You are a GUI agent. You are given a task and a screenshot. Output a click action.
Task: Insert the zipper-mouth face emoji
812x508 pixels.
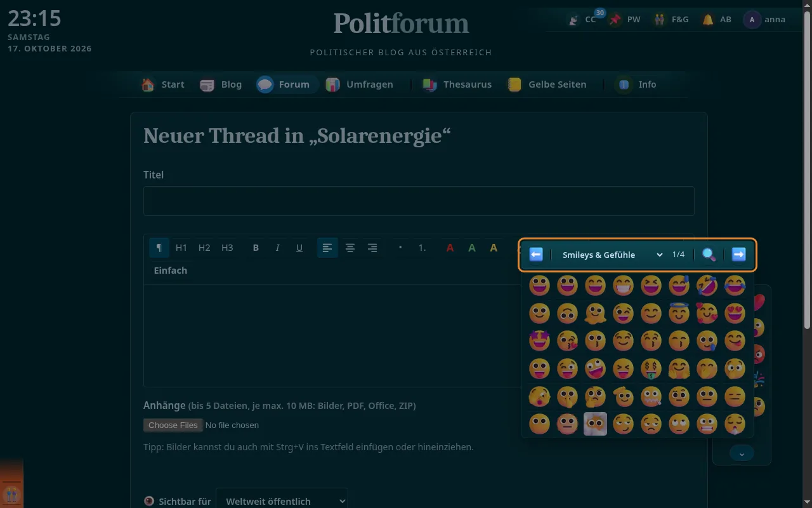click(651, 396)
